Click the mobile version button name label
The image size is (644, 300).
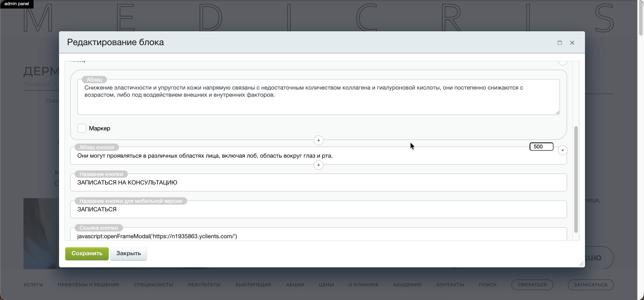[131, 201]
